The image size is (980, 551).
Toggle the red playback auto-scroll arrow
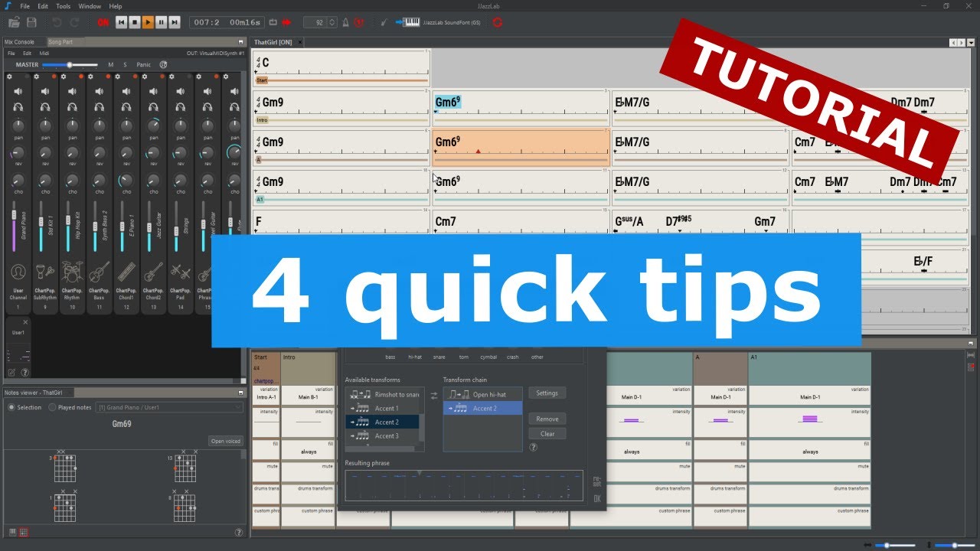[287, 22]
